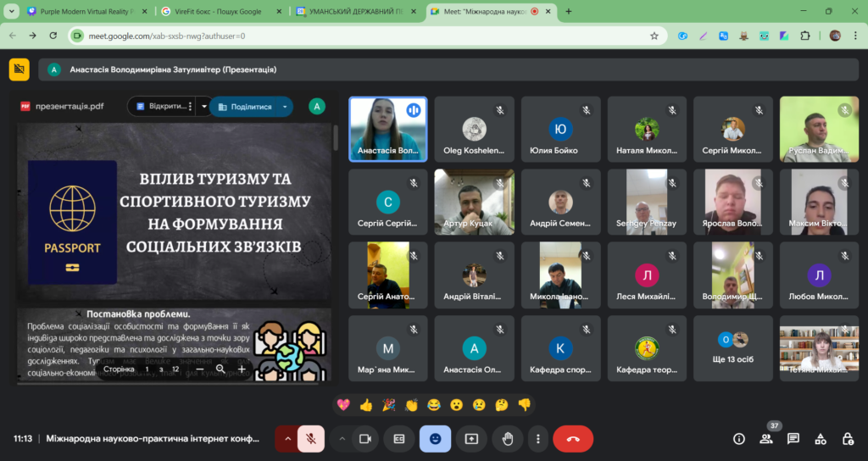Open the dropdown arrow beside Поділитися
This screenshot has width=868, height=461.
pos(285,107)
